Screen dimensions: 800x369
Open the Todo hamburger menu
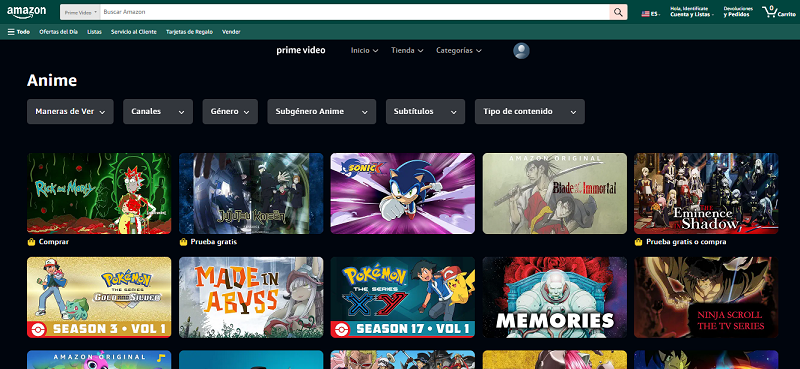18,32
